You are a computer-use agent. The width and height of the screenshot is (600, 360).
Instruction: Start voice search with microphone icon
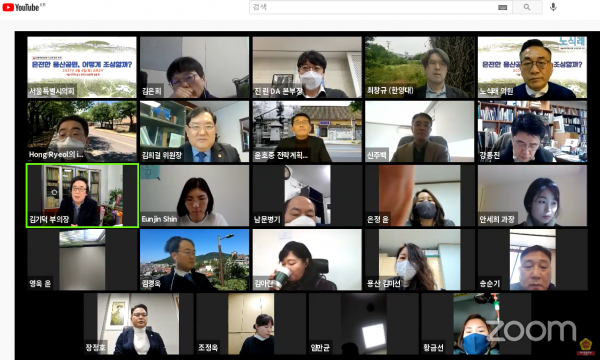[x=553, y=7]
